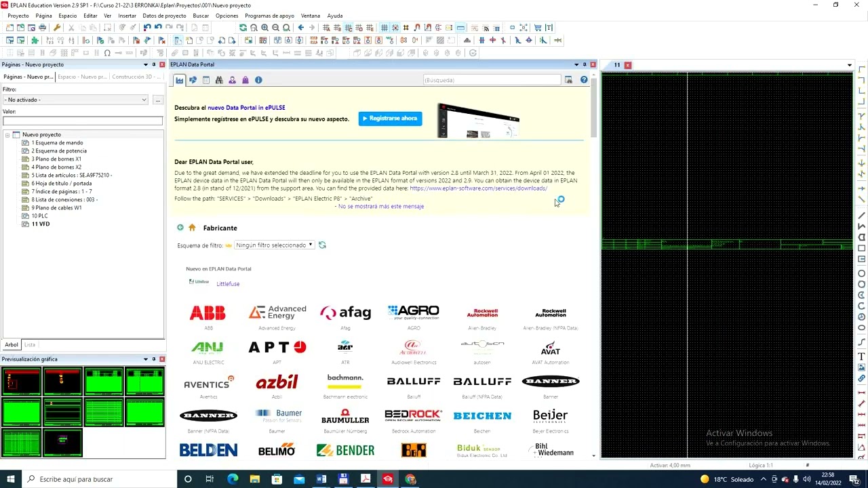Click the zoom in magnifier icon
Screen dimensions: 868x488
264,28
